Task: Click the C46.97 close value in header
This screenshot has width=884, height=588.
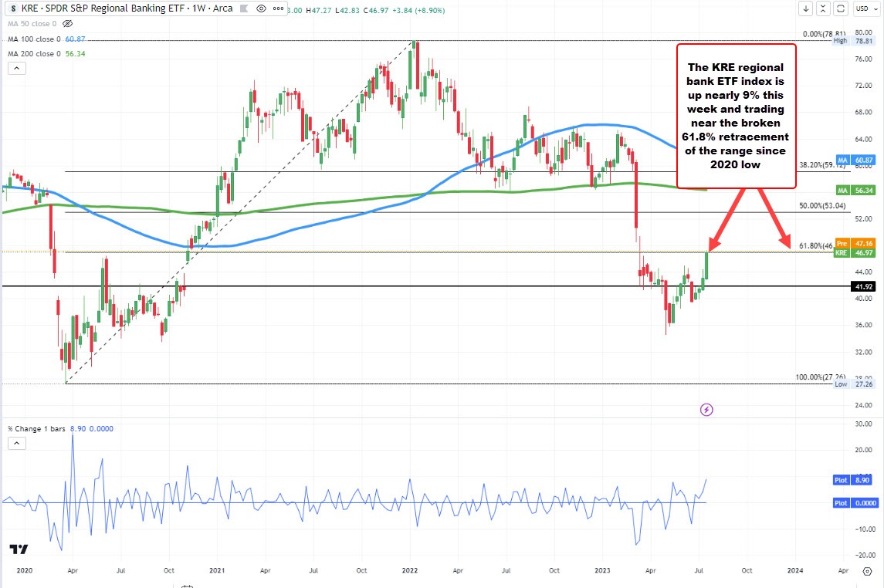Action: 375,10
